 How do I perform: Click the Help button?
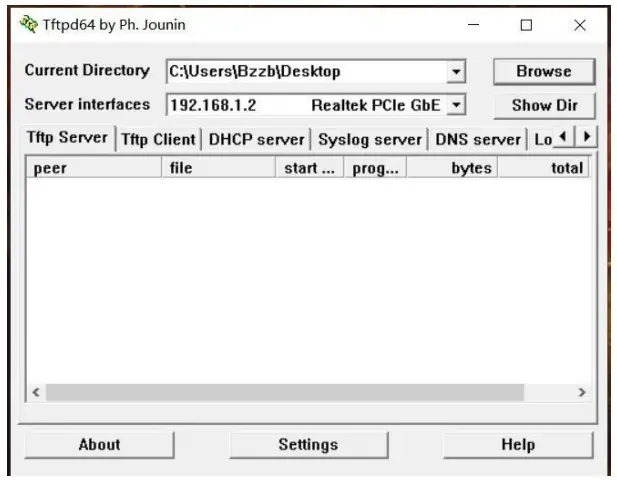click(518, 445)
